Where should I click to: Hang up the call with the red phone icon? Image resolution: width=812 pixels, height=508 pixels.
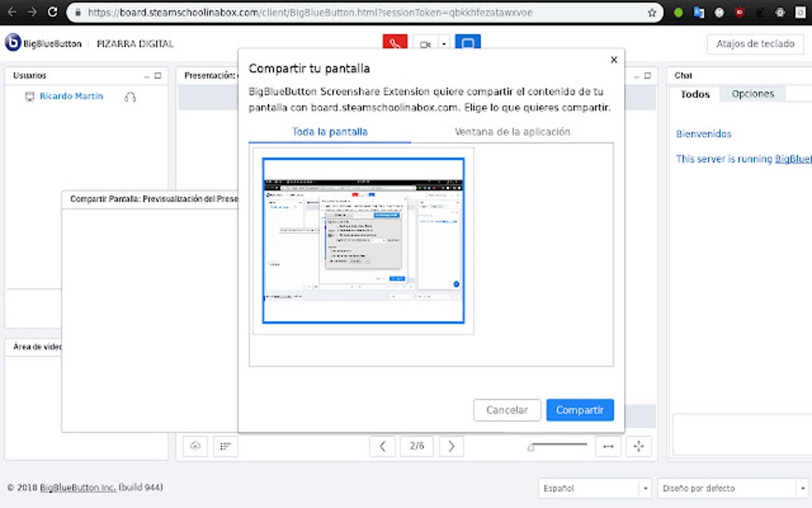(x=396, y=44)
